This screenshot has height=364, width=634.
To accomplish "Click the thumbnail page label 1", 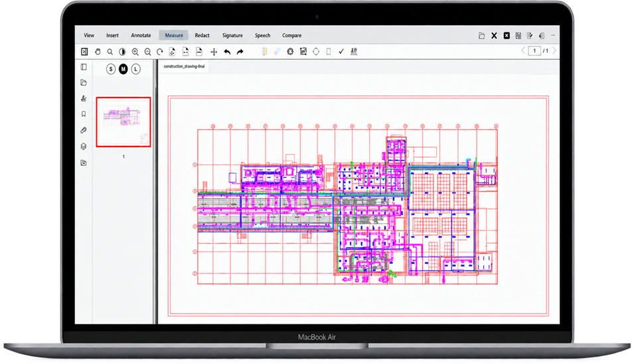I will click(x=123, y=156).
